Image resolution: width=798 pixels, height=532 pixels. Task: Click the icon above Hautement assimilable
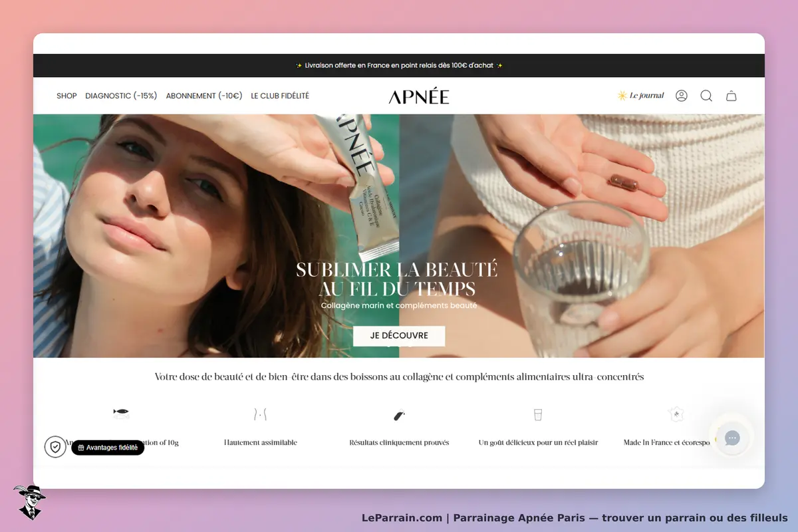(x=260, y=414)
